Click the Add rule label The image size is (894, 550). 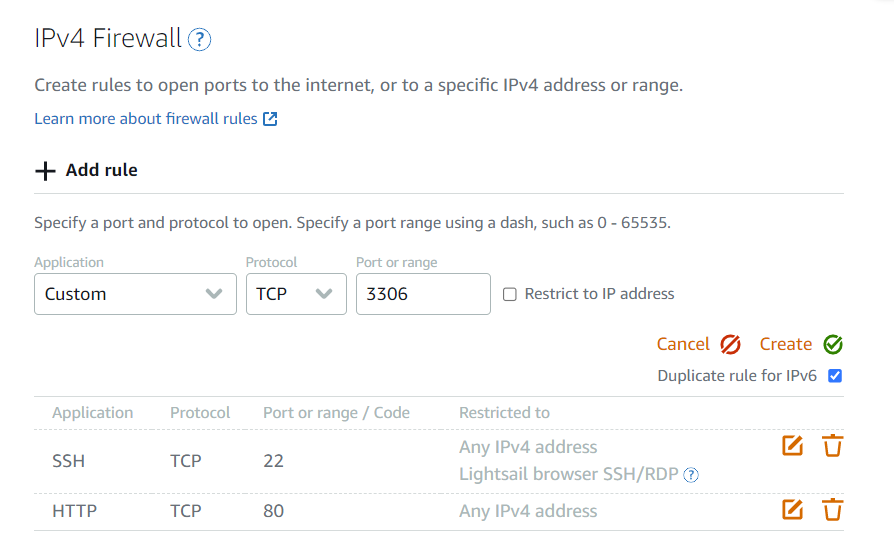[x=101, y=170]
